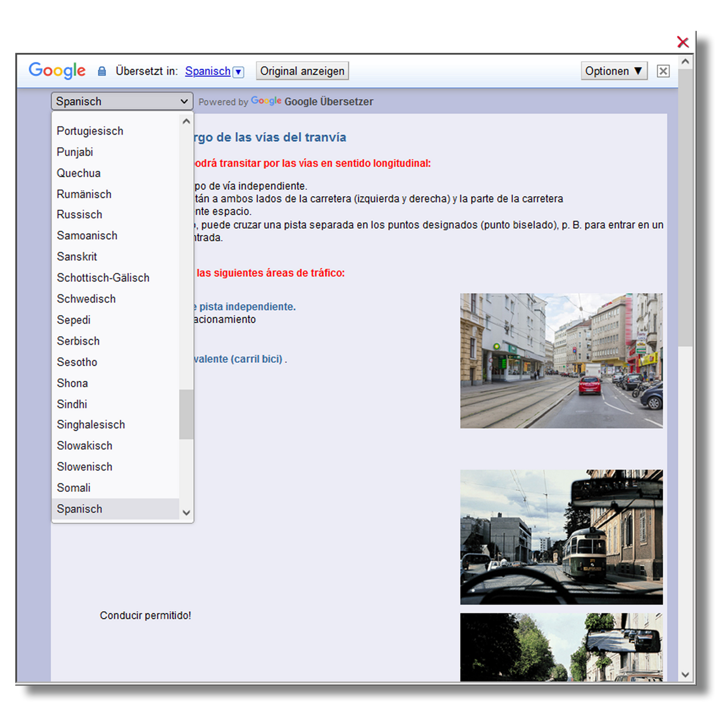This screenshot has width=728, height=728.
Task: Close the Google translate bar
Action: click(663, 71)
